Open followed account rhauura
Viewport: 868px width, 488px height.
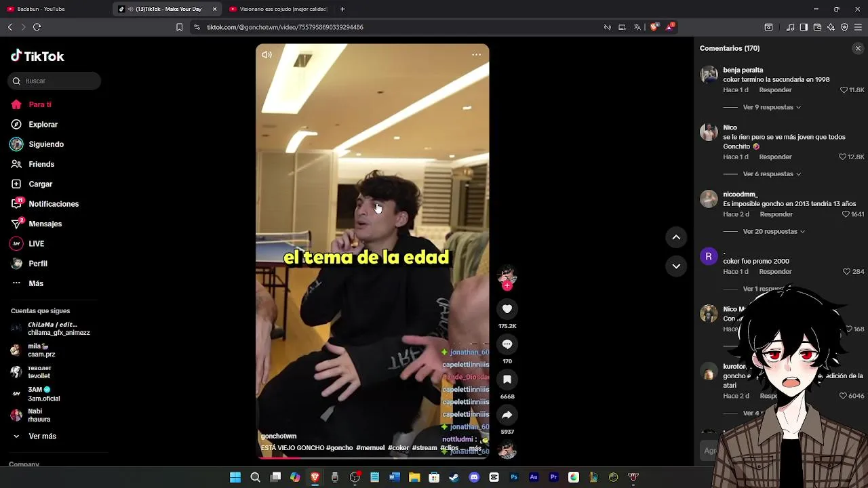click(x=39, y=415)
